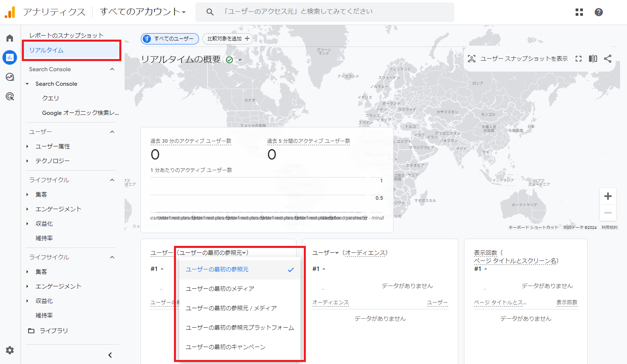Image resolution: width=627 pixels, height=364 pixels.
Task: Enter fullscreen map view icon
Action: tap(578, 59)
